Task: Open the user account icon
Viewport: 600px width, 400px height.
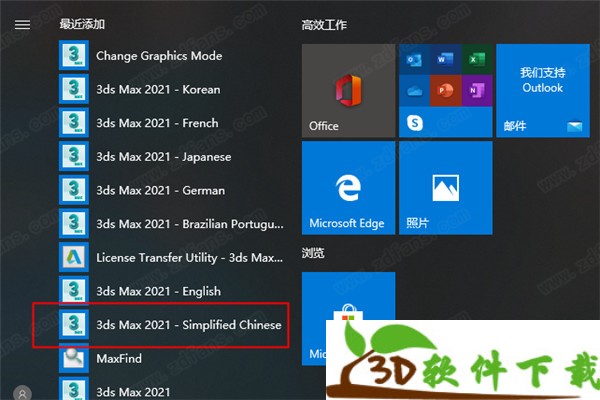Action: tap(22, 393)
